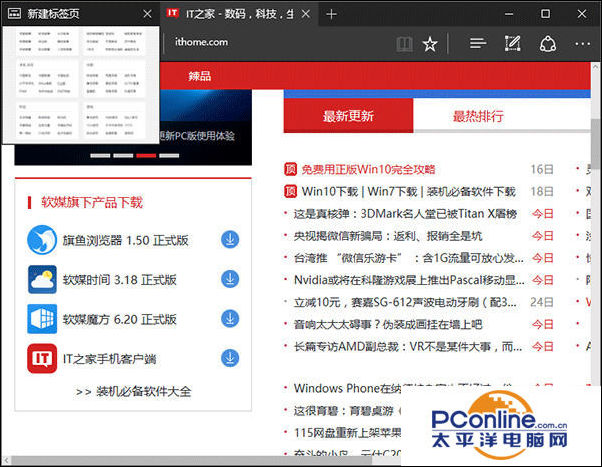This screenshot has height=467, width=602.
Task: Minimize the browser window
Action: (x=509, y=14)
